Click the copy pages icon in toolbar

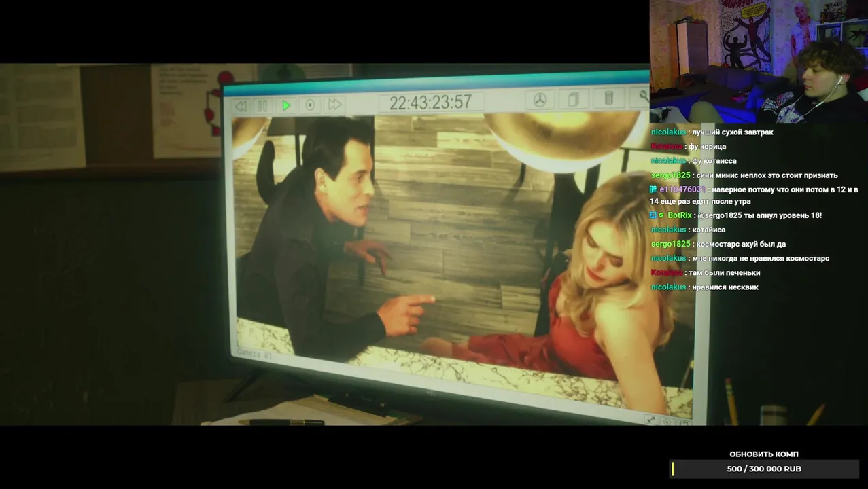point(574,99)
